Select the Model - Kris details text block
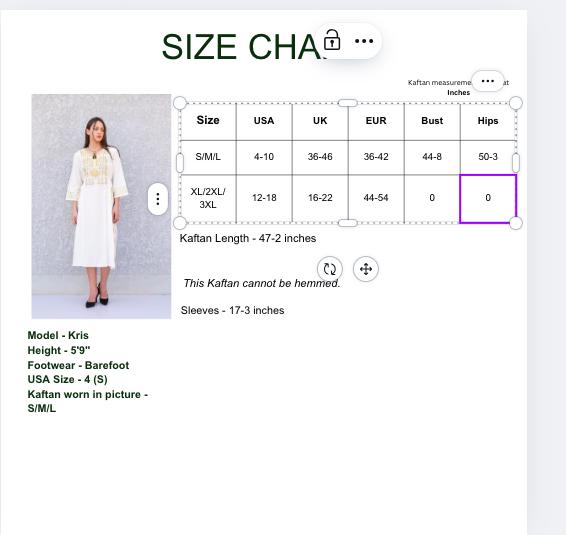This screenshot has width=566, height=535. [88, 372]
